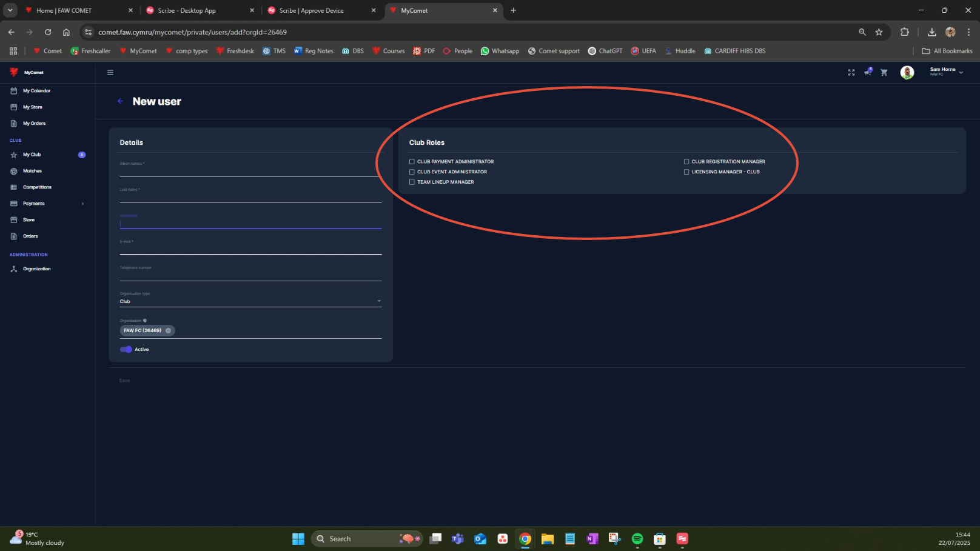Switch to Home | FAW COMET tab
This screenshot has width=980, height=551.
coord(79,10)
